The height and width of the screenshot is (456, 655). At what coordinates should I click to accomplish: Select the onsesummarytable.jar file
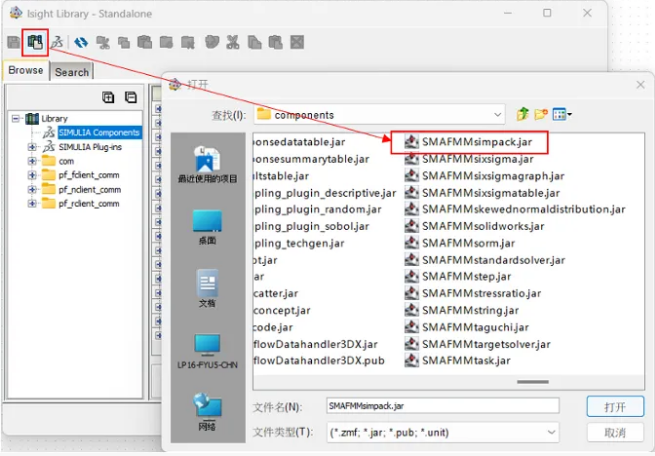click(x=312, y=159)
